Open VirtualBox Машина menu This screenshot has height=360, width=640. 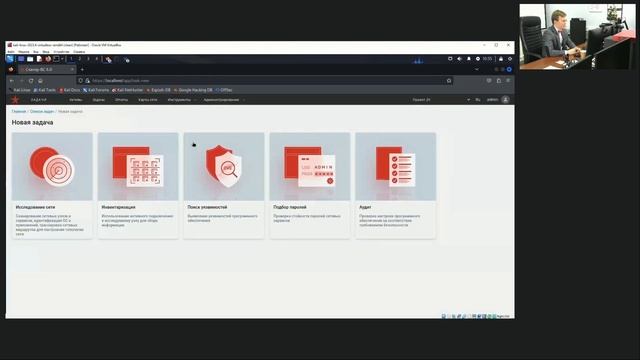(x=24, y=52)
